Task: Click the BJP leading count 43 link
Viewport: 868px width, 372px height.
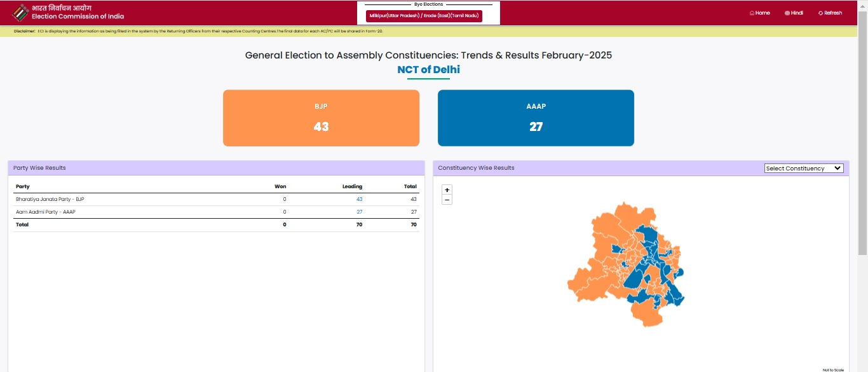Action: [359, 200]
